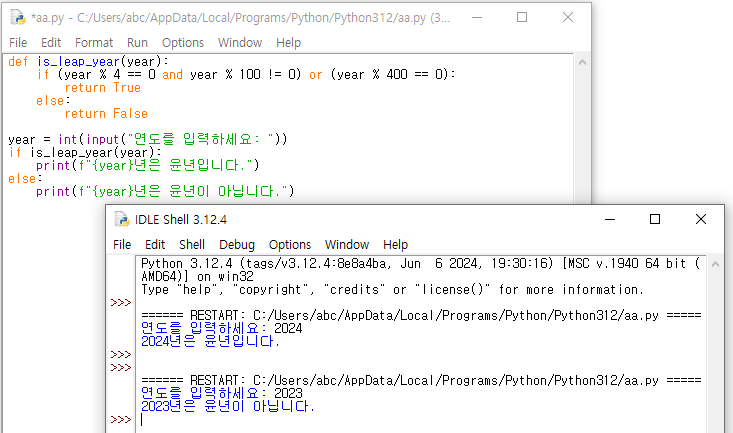Click the Python file icon in aa.py title bar
The image size is (733, 433).
pyautogui.click(x=18, y=17)
